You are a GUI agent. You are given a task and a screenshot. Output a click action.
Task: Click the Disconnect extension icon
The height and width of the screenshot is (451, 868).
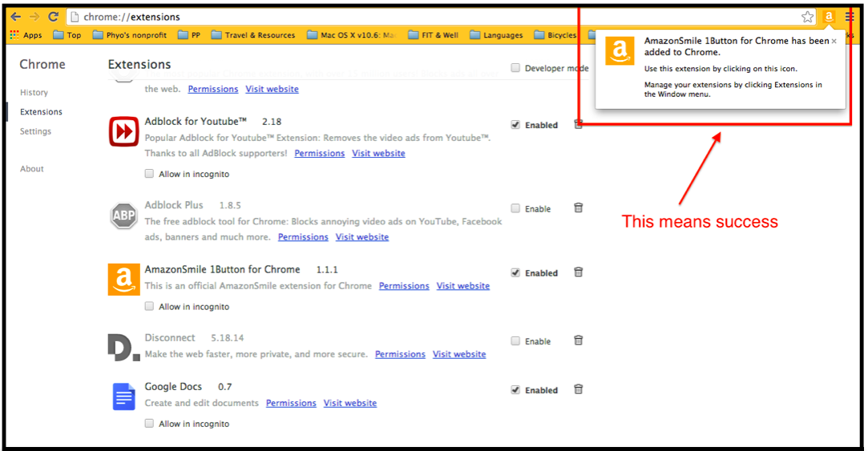123,348
